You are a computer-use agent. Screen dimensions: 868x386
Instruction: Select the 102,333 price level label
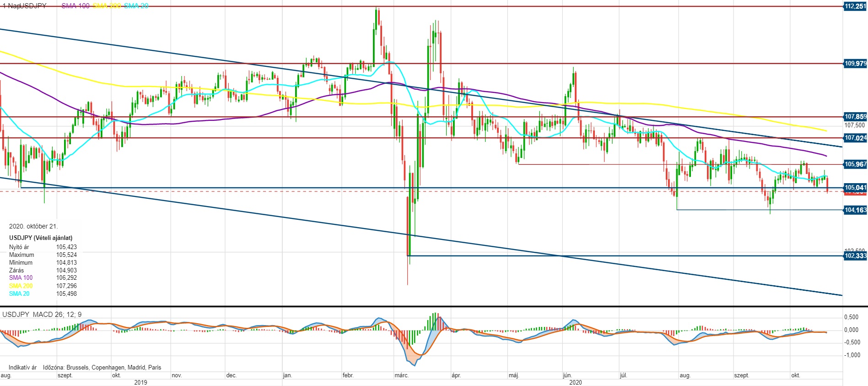pos(855,256)
